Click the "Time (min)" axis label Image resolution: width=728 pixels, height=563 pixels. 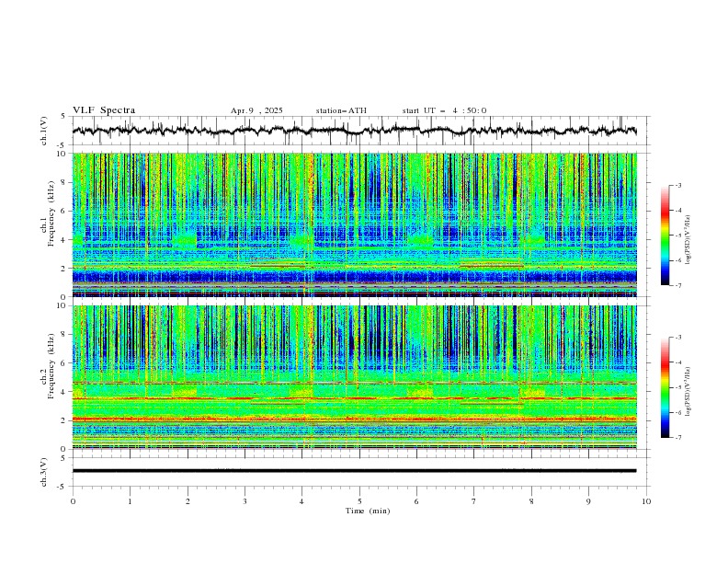point(368,511)
